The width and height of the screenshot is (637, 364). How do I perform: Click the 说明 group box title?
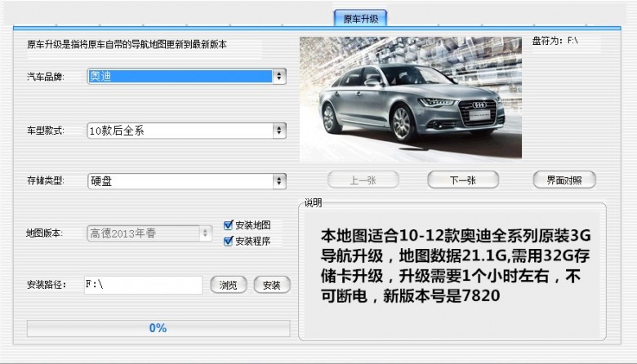[x=314, y=202]
